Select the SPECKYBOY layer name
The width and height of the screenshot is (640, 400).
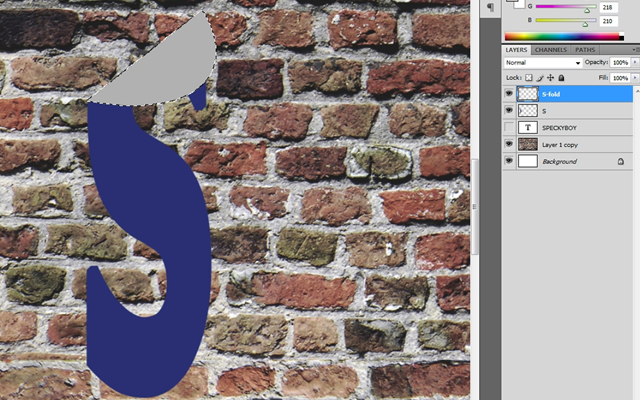(x=559, y=128)
